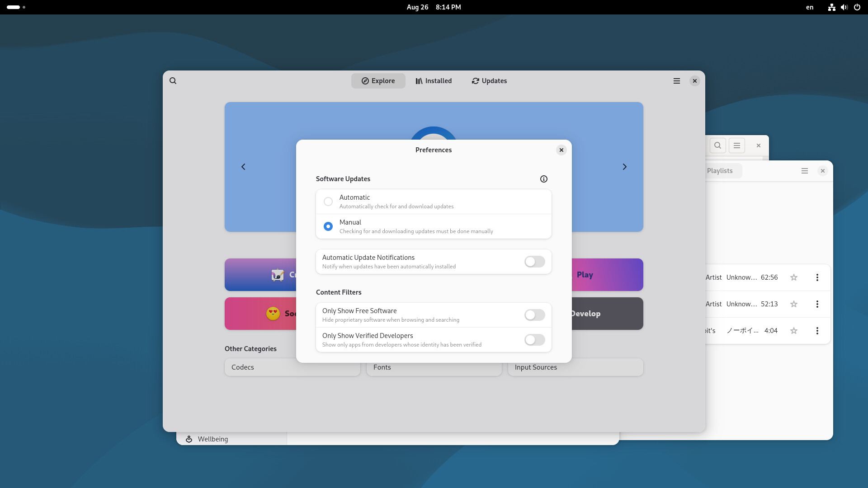The height and width of the screenshot is (488, 868).
Task: Click the Software Updates info icon
Action: click(x=543, y=179)
